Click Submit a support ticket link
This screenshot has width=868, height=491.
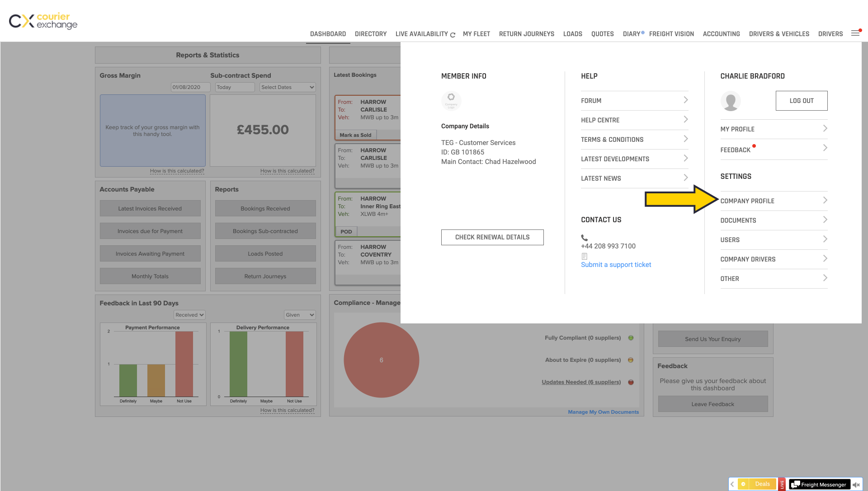[616, 265]
